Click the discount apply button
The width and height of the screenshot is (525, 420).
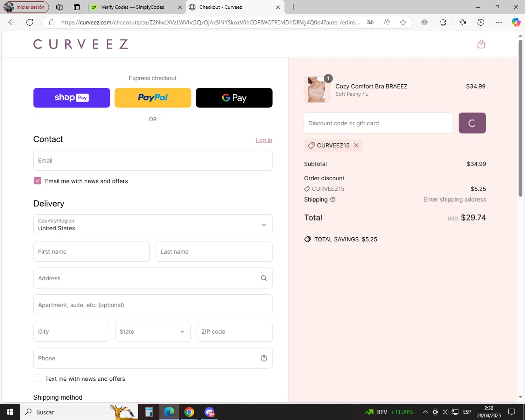coord(472,123)
